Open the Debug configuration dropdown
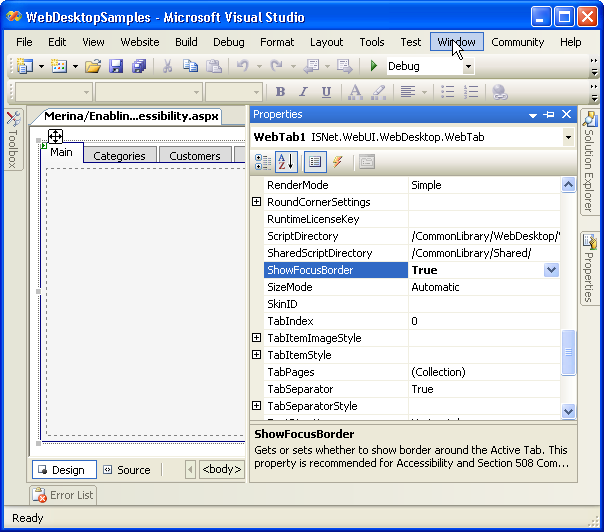604x532 pixels. pos(468,67)
